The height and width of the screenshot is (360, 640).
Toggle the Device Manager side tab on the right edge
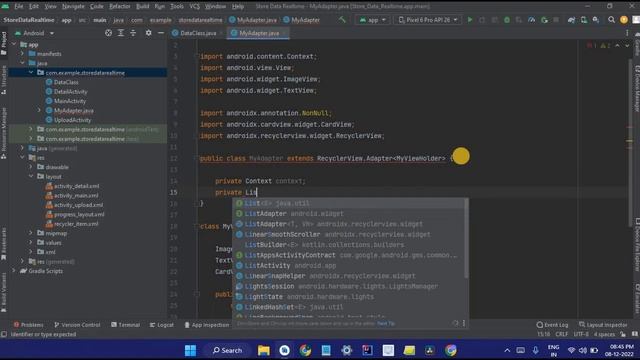click(636, 88)
